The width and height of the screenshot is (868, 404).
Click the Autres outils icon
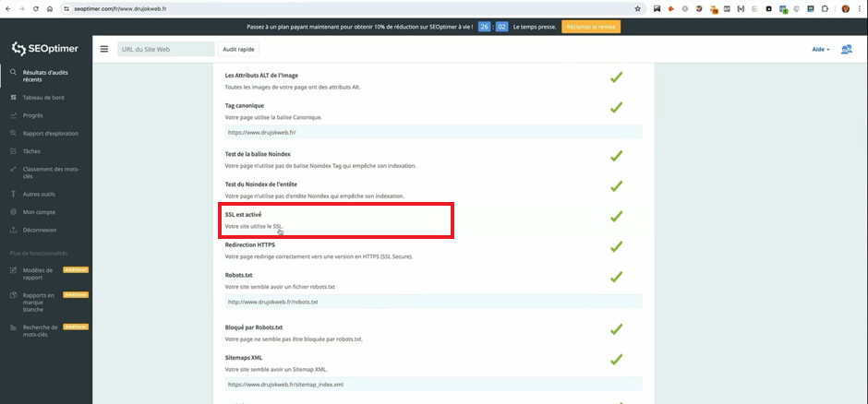[13, 194]
